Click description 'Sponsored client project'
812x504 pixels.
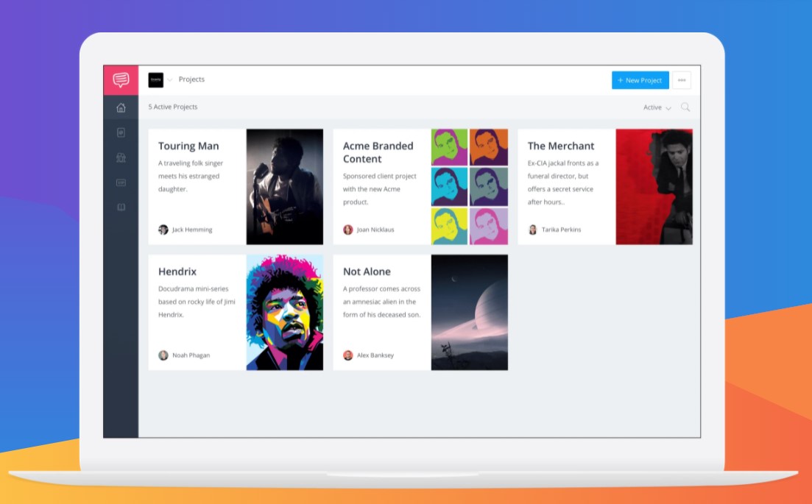[380, 176]
